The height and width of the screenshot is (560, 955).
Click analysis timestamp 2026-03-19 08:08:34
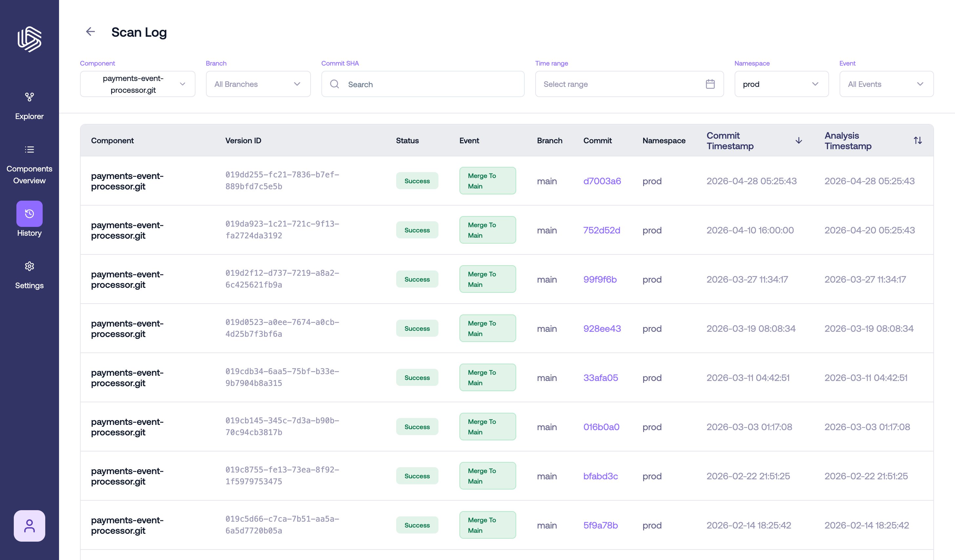(x=869, y=329)
